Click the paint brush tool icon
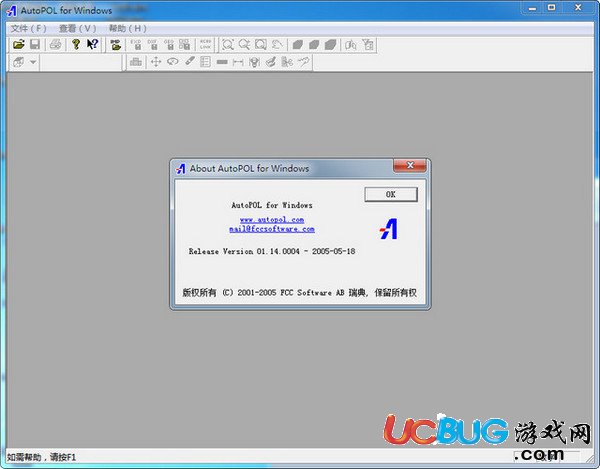 tap(271, 62)
